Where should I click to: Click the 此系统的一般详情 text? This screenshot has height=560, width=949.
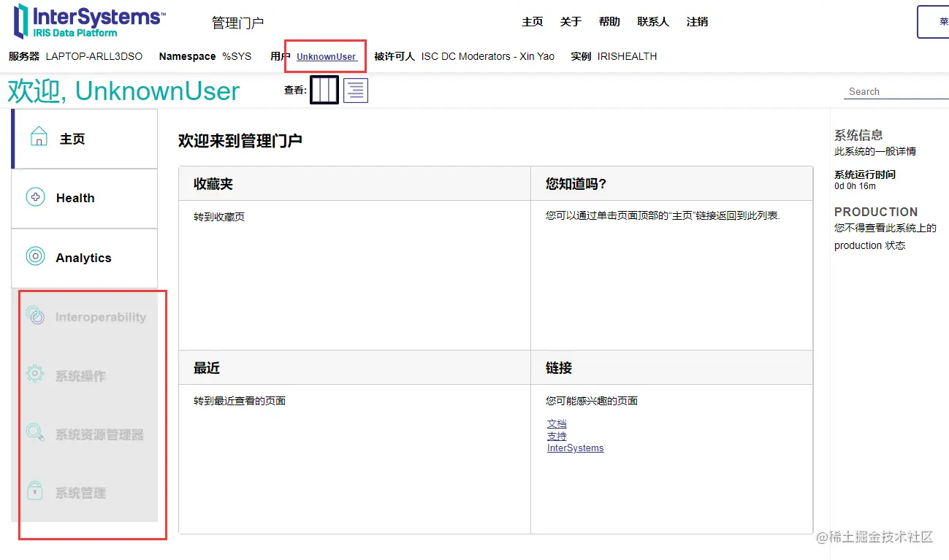tap(875, 151)
